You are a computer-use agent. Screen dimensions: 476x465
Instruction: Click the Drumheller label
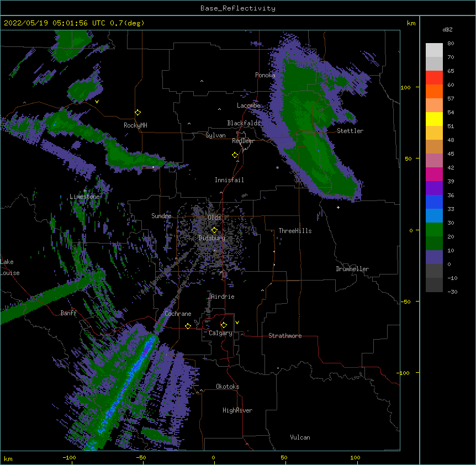tap(352, 269)
